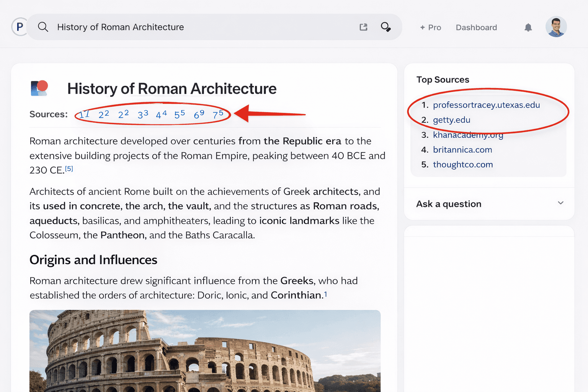Screen dimensions: 588x392
Task: Open advanced search using the lens icon
Action: [x=386, y=27]
